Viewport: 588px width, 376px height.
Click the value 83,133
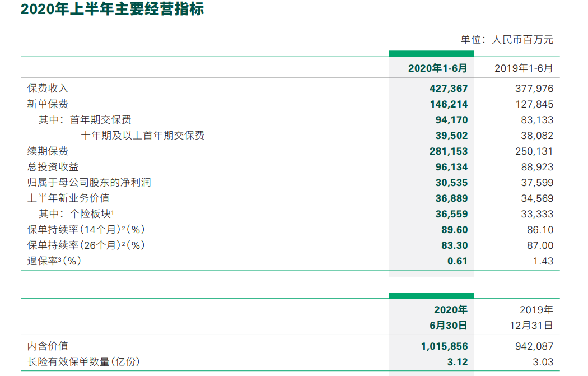coord(537,120)
